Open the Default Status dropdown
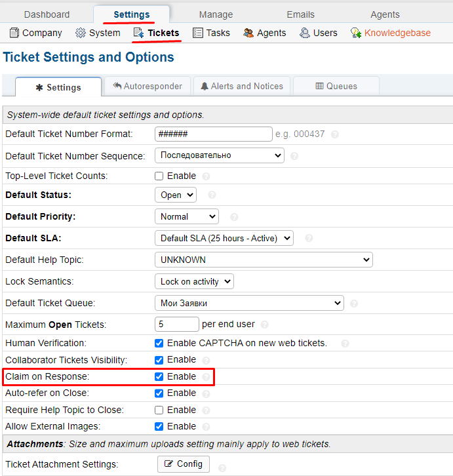Screen dimensions: 453x476 176,195
